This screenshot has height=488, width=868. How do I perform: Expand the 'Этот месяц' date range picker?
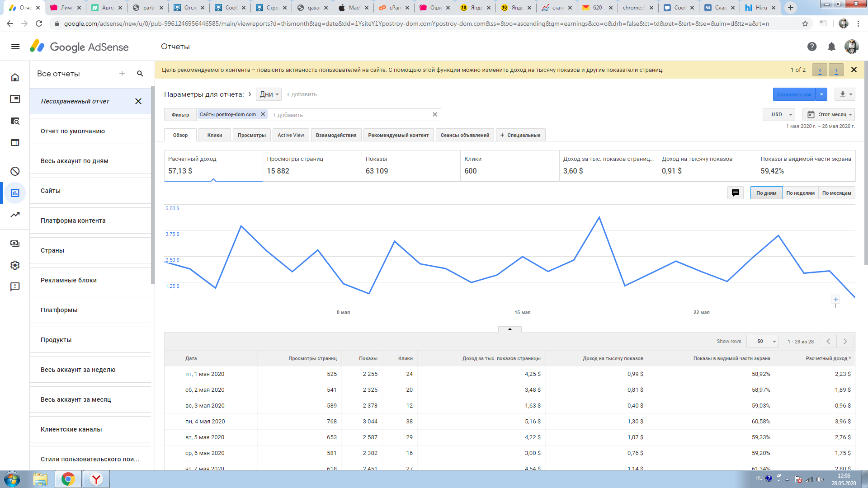point(829,114)
